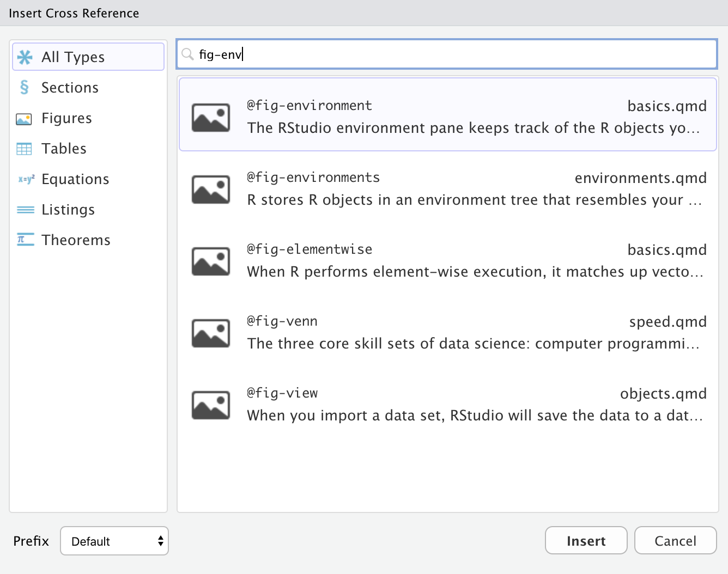Click the magnifier icon in search field
The height and width of the screenshot is (574, 728).
tap(187, 54)
